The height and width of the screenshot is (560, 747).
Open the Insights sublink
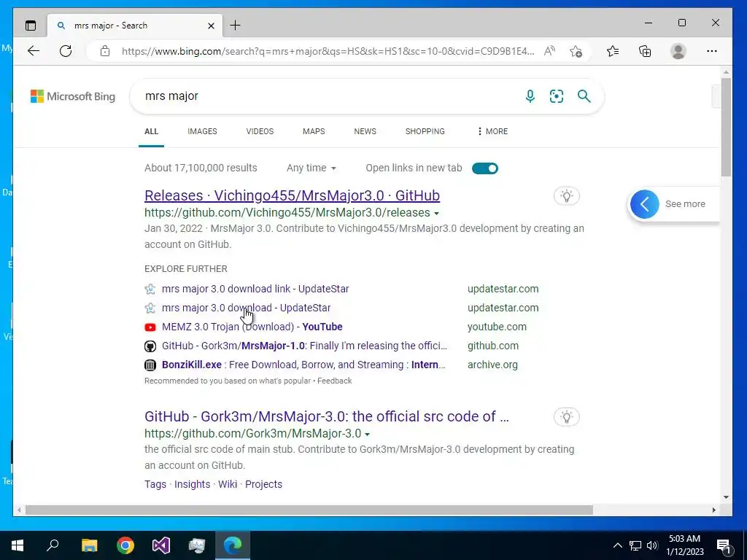point(192,484)
